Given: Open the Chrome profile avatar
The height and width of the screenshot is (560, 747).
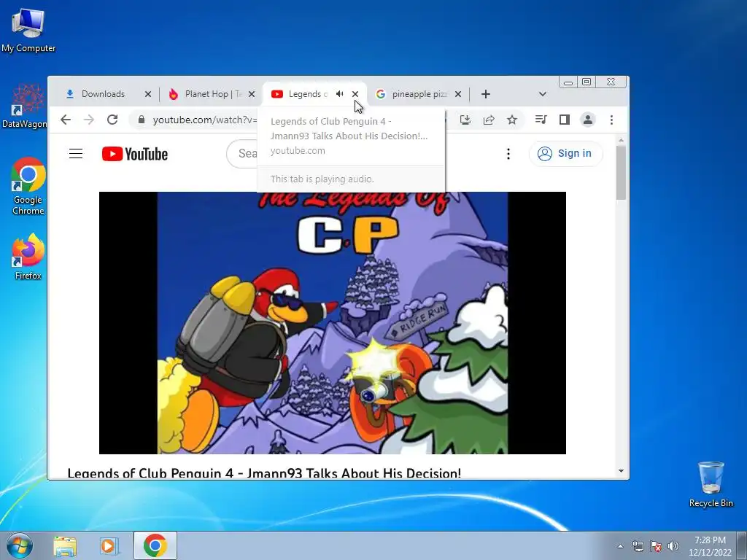Looking at the screenshot, I should click(x=588, y=120).
